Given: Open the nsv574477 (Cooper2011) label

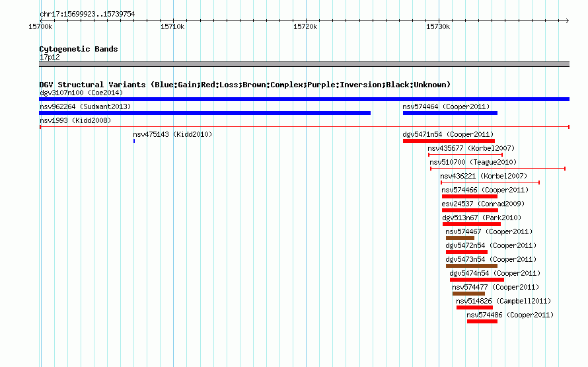Looking at the screenshot, I should (496, 287).
